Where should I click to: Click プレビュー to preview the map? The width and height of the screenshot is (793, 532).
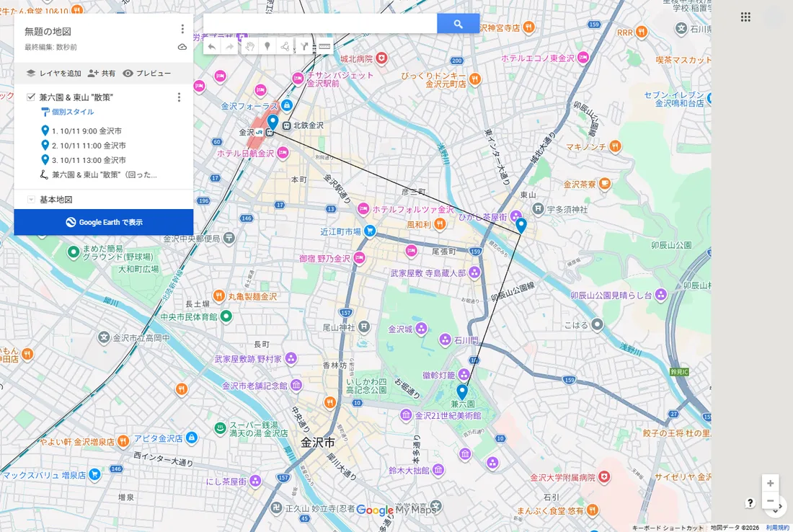pos(146,74)
